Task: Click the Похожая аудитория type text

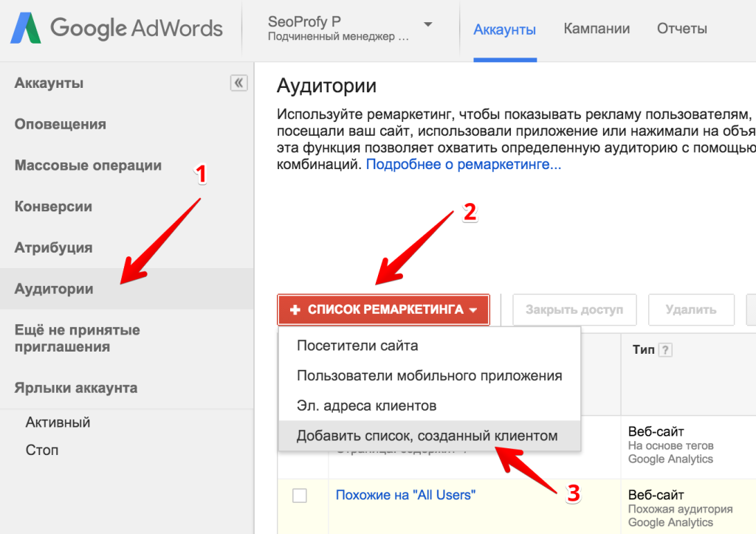Action: click(x=680, y=510)
